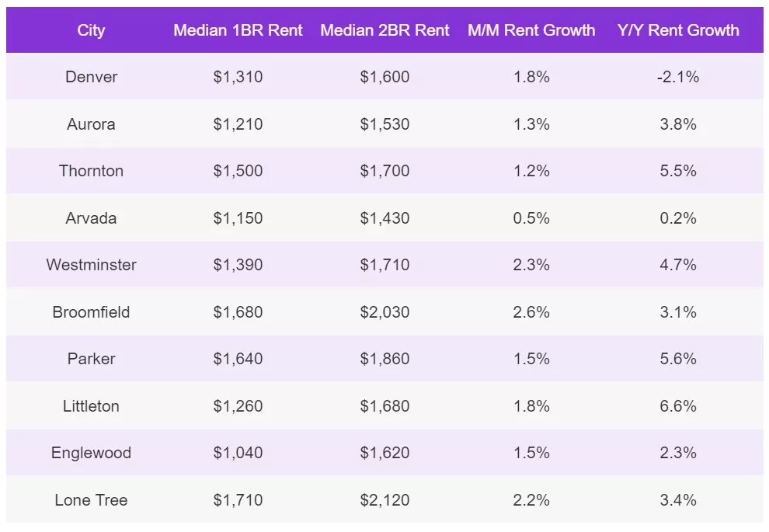Click Arvada's M/M growth value 0.5%
Viewport: 769px width, 532px height.
coord(531,218)
